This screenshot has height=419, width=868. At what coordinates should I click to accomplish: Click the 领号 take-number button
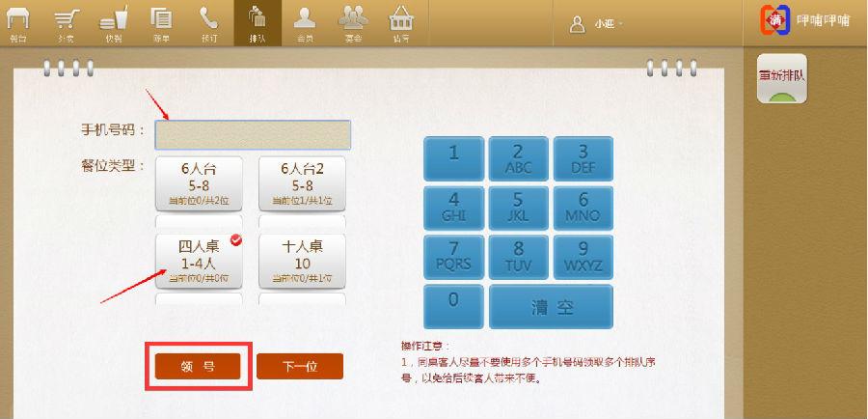198,367
